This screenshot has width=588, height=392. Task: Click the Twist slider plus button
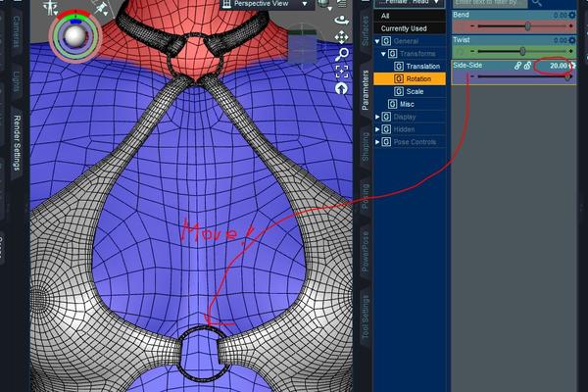tap(571, 51)
